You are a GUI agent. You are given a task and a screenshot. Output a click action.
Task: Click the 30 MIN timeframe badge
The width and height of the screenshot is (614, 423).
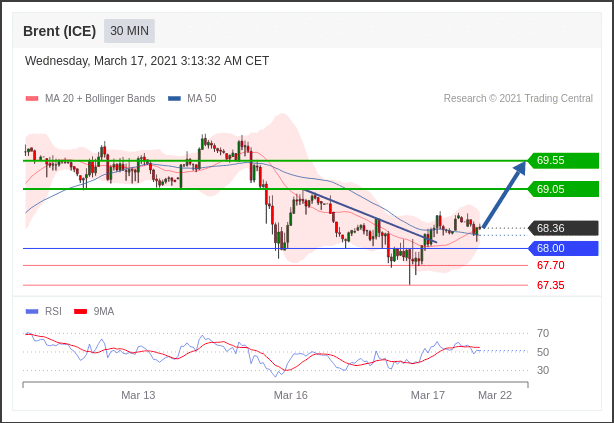click(x=129, y=31)
